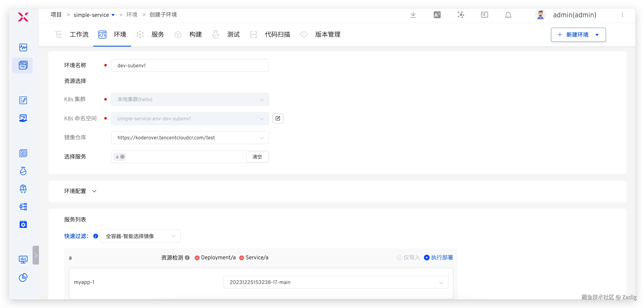Remove service tag a
644x308 pixels.
click(122, 157)
